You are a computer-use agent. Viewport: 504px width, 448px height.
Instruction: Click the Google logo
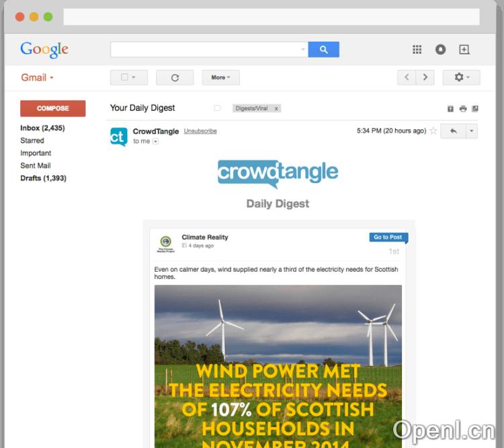point(44,50)
